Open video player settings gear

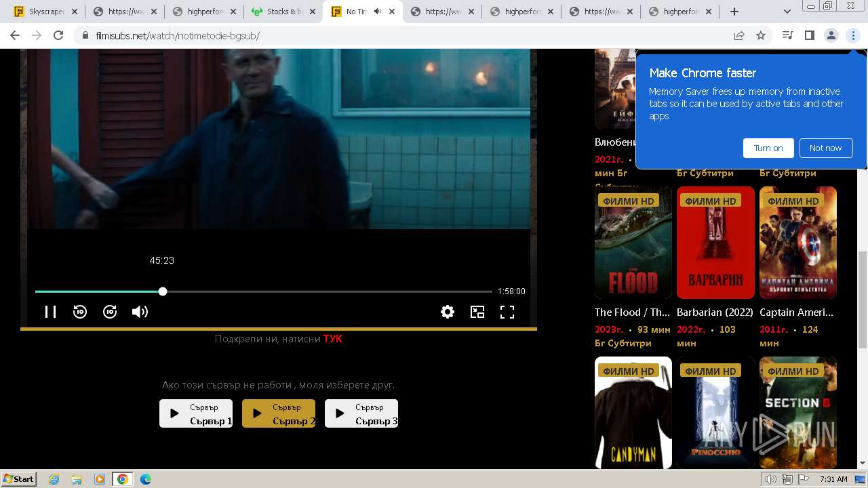point(448,312)
